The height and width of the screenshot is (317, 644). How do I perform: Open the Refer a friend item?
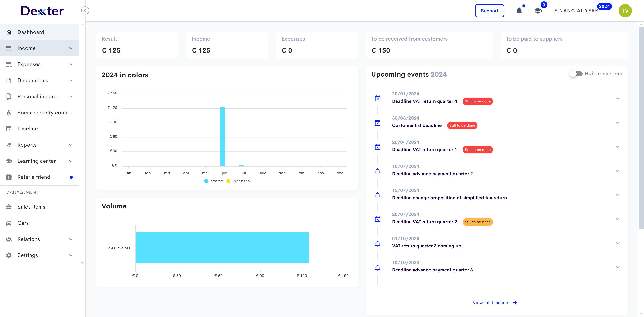click(40, 177)
